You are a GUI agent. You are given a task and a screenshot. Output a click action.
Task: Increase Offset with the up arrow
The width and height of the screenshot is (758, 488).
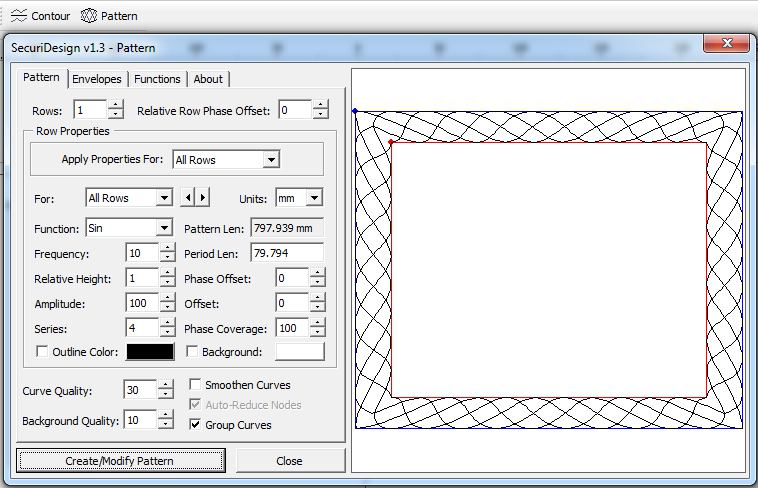(x=318, y=298)
